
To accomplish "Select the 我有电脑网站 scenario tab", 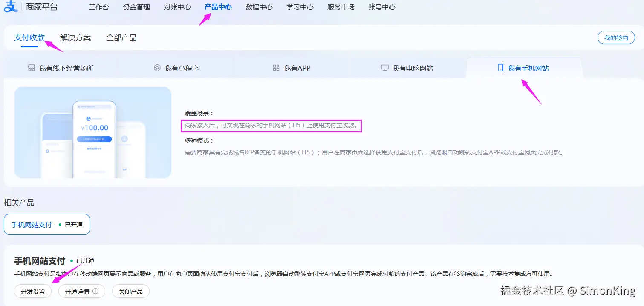I will click(407, 68).
